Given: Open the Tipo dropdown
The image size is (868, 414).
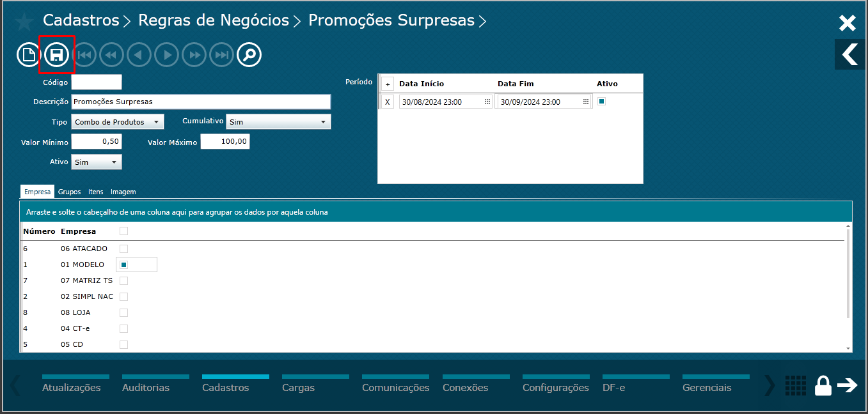Looking at the screenshot, I should [118, 121].
